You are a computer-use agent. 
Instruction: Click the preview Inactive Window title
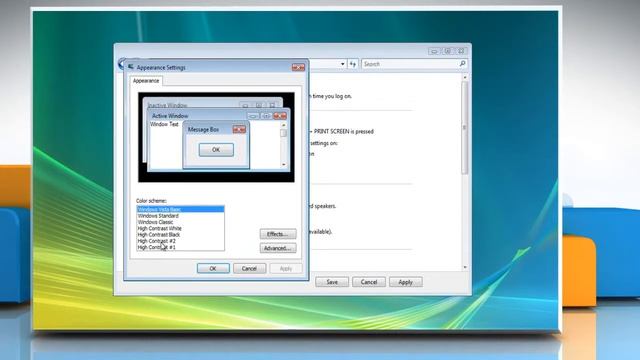coord(167,105)
